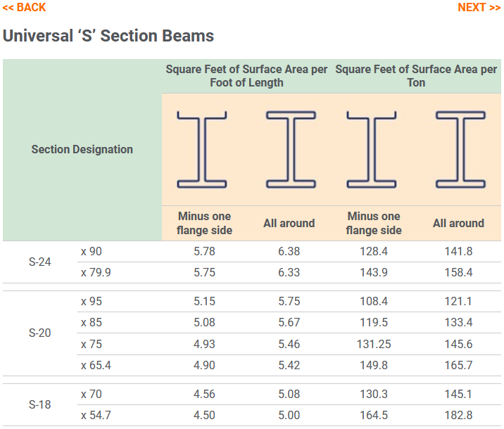Click the rightmost I-beam diagram icon

click(459, 149)
